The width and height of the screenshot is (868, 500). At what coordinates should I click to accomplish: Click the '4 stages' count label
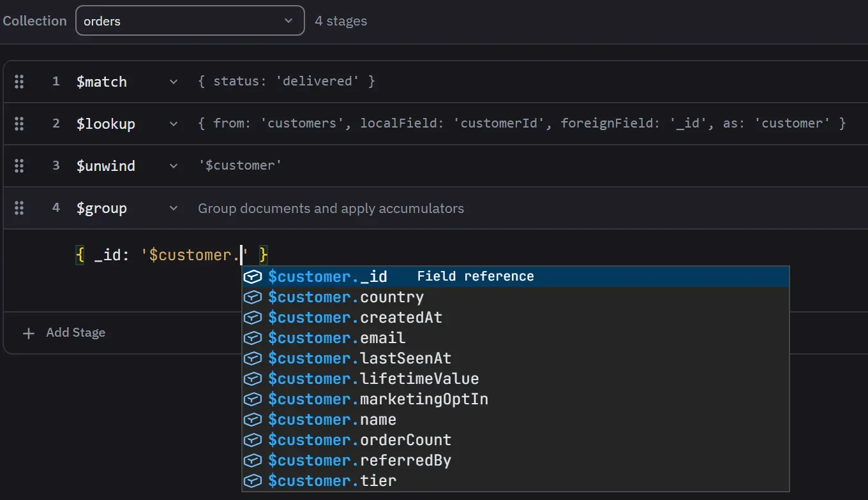coord(341,21)
